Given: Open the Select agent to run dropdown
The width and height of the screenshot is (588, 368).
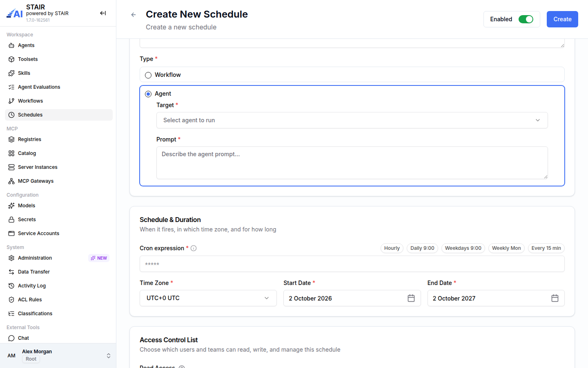Looking at the screenshot, I should pos(352,120).
